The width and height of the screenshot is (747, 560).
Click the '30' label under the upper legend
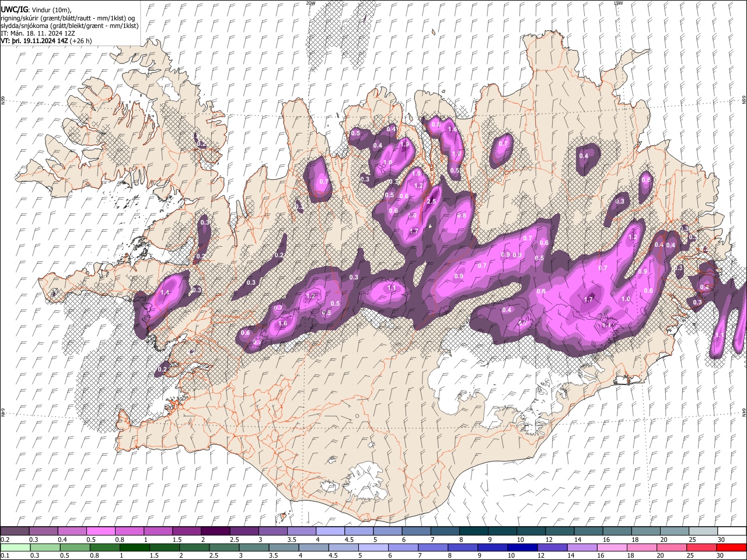[x=721, y=540]
